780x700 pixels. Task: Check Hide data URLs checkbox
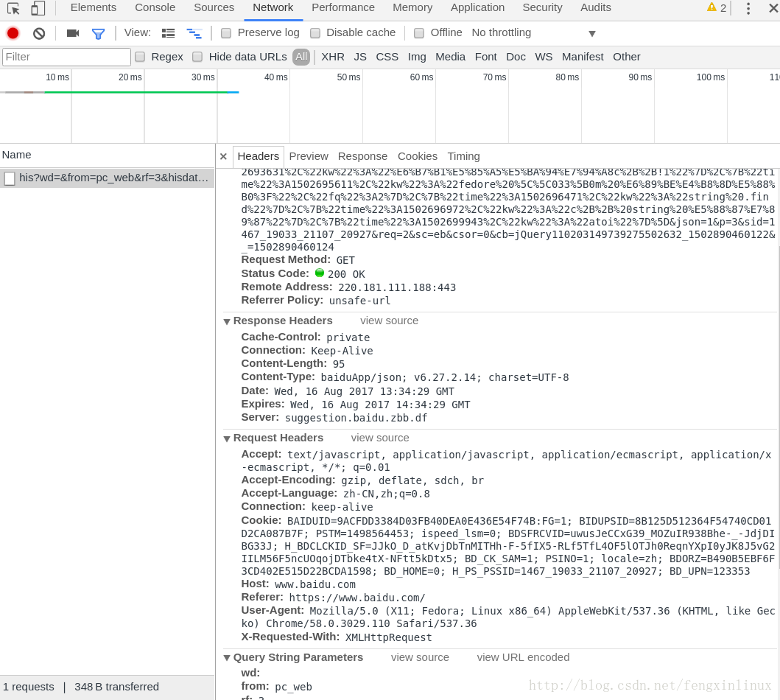tap(197, 57)
